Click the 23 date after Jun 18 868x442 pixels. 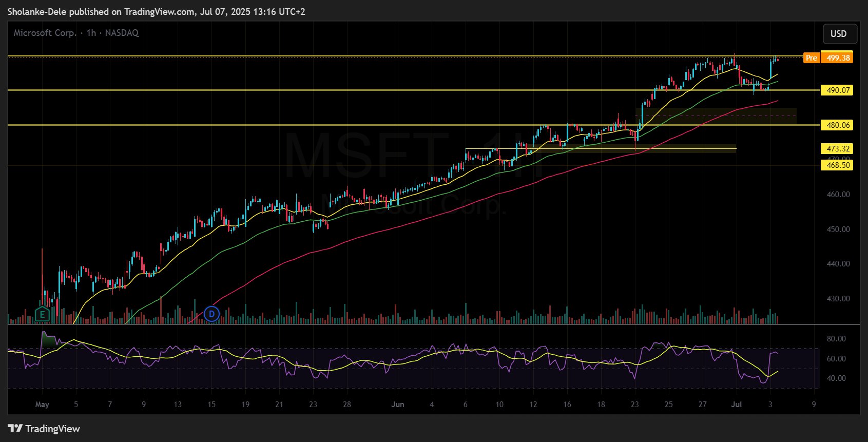[635, 405]
